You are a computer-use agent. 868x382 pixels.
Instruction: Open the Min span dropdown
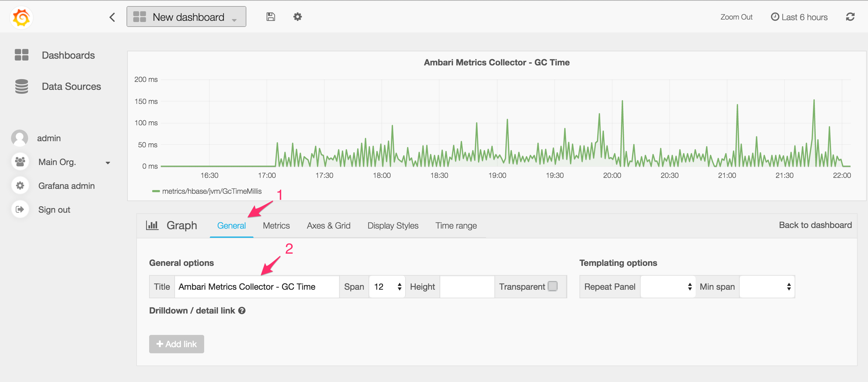[x=767, y=286]
